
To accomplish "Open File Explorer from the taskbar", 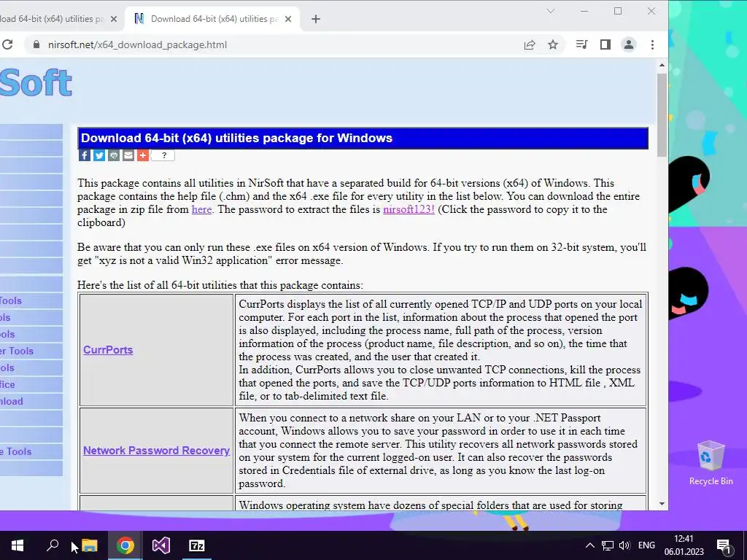I will tap(89, 545).
